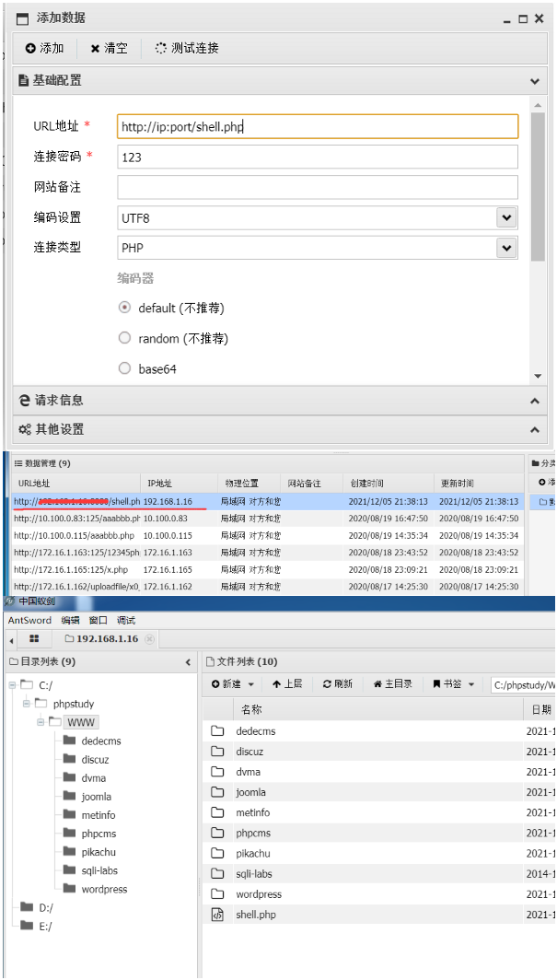Select the 10.100.0.115/aaabbb.php row
Viewport: 557px width, 980px height.
point(267,535)
